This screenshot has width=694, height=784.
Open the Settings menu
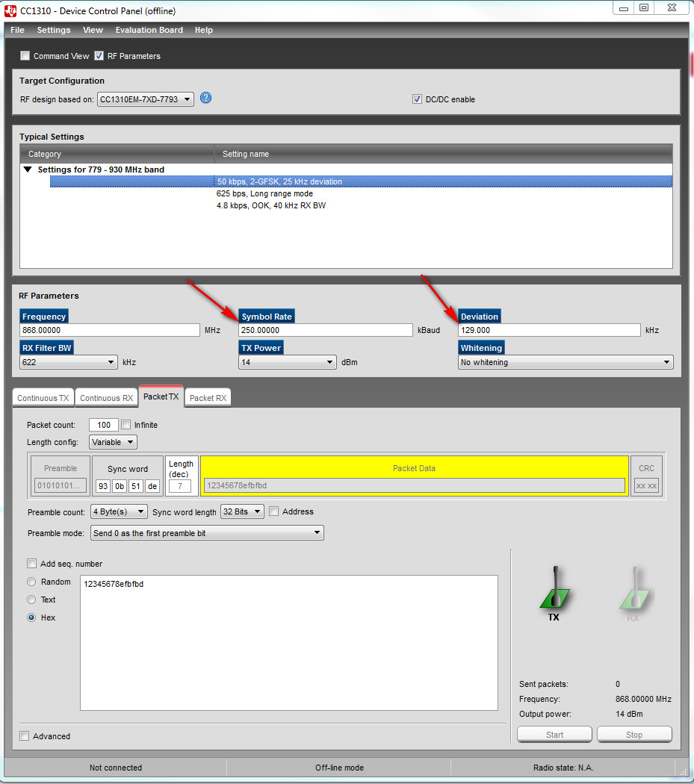tap(54, 30)
